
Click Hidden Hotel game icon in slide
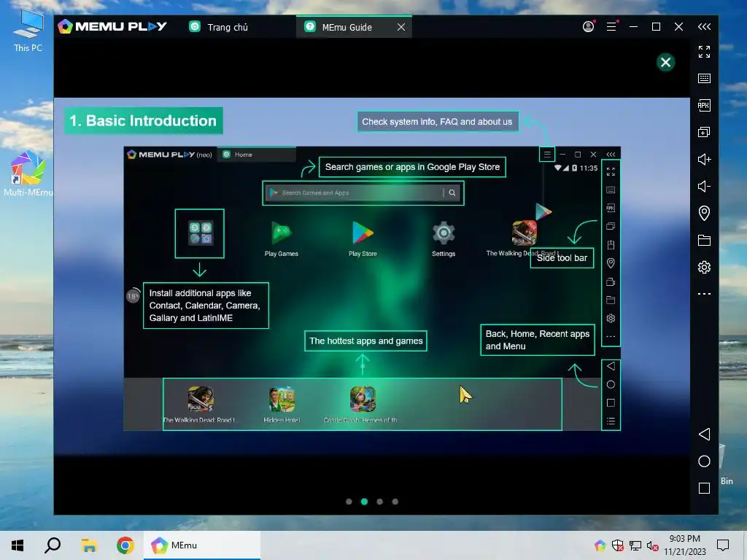click(282, 400)
